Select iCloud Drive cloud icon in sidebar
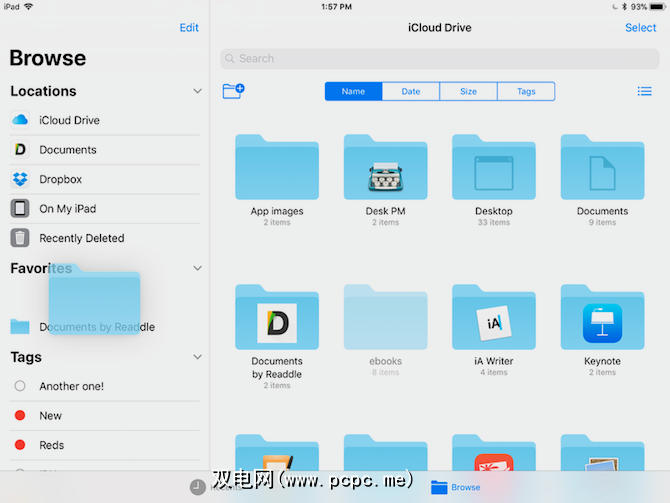670x503 pixels. pyautogui.click(x=20, y=120)
